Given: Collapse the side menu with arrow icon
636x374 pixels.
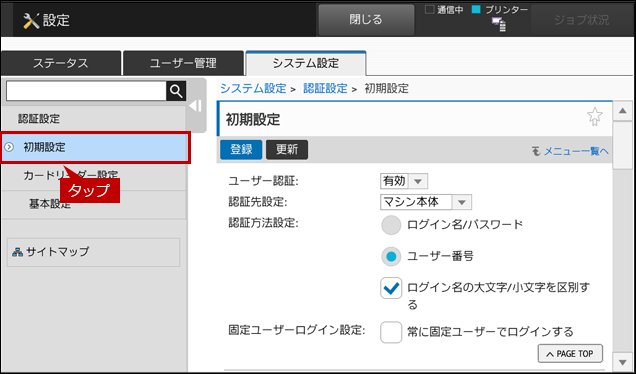Looking at the screenshot, I should click(x=196, y=106).
